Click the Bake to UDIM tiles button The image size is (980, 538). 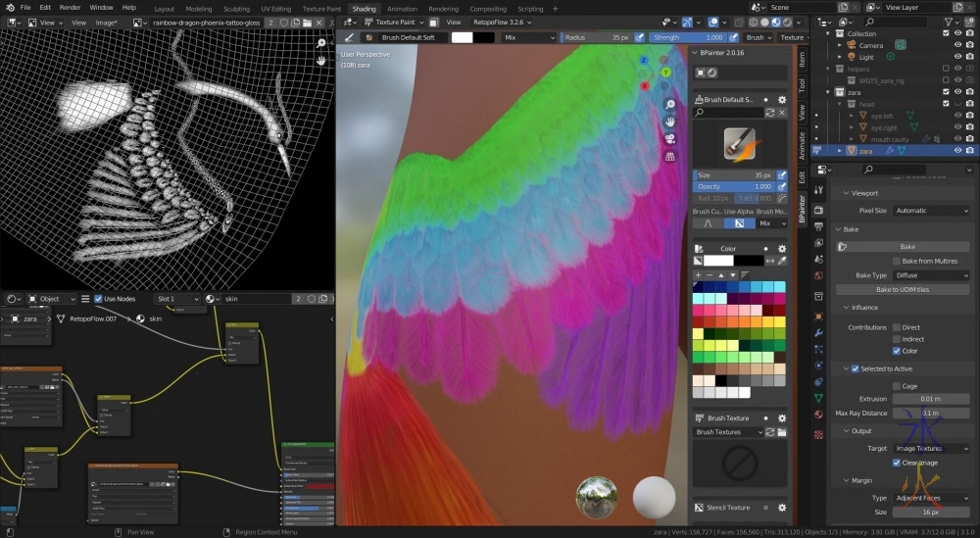(903, 290)
